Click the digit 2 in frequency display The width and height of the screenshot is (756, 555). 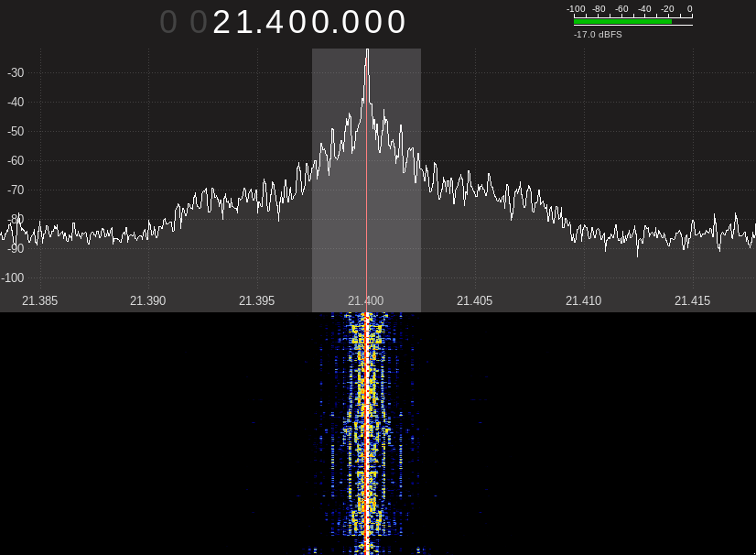[224, 22]
